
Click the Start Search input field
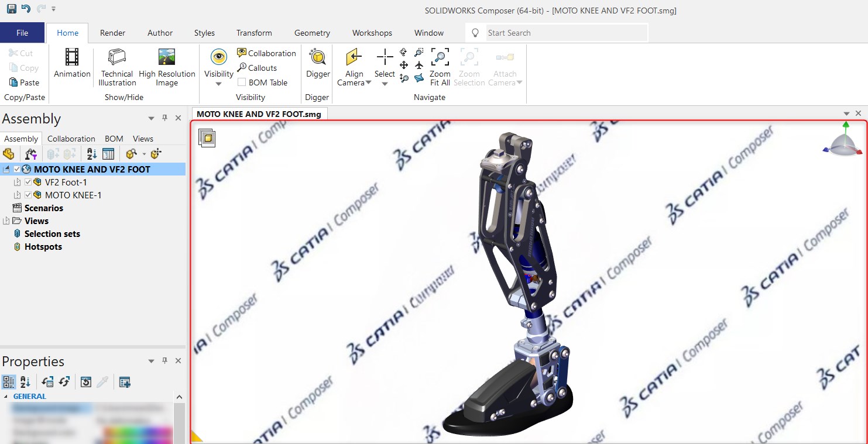tap(565, 33)
